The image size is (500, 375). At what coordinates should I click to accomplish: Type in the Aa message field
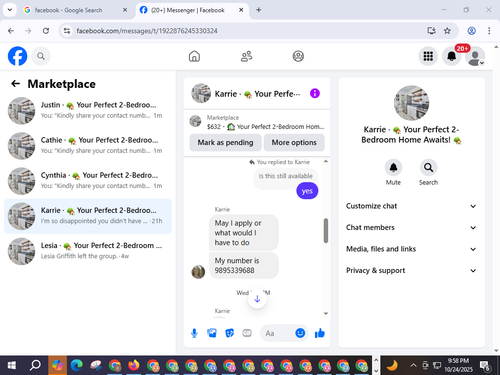(278, 333)
